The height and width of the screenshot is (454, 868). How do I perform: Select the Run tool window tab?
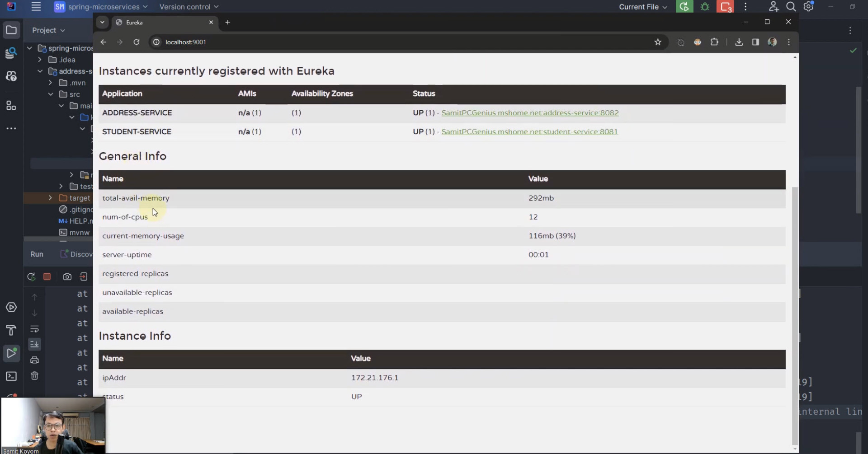tap(37, 254)
